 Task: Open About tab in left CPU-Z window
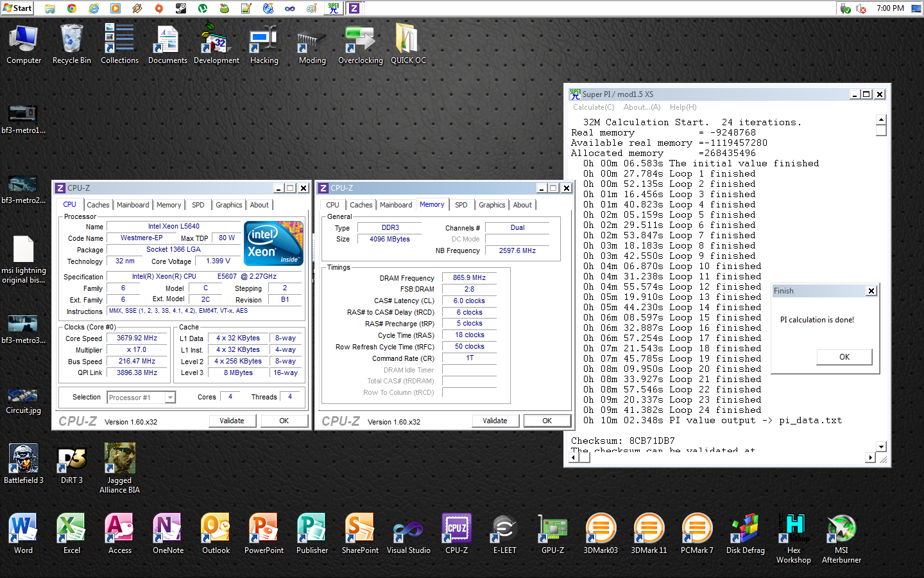[259, 205]
